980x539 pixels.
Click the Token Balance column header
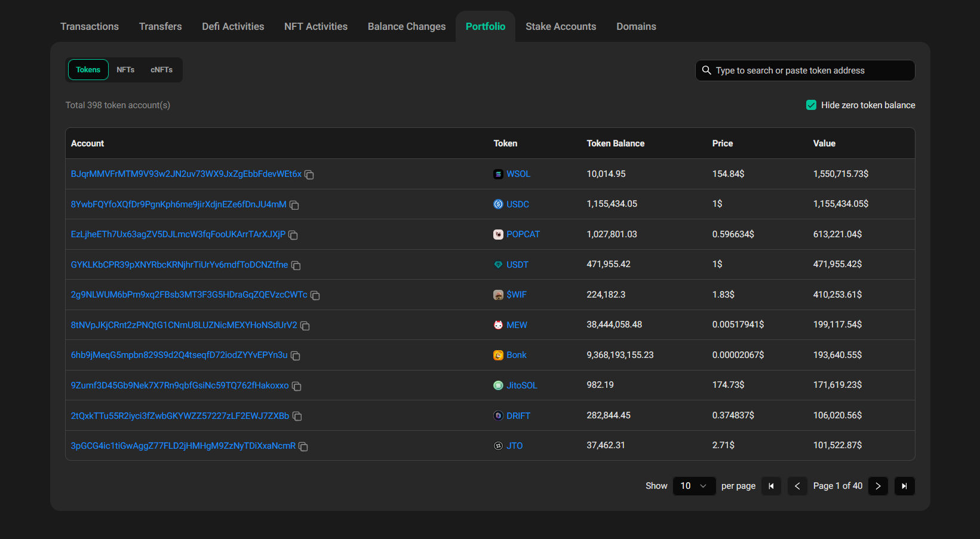click(616, 143)
